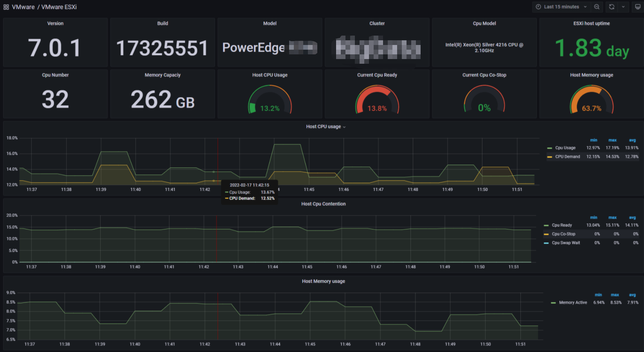Open the Current Cpu Ready panel title menu
The image size is (644, 352).
coord(377,75)
